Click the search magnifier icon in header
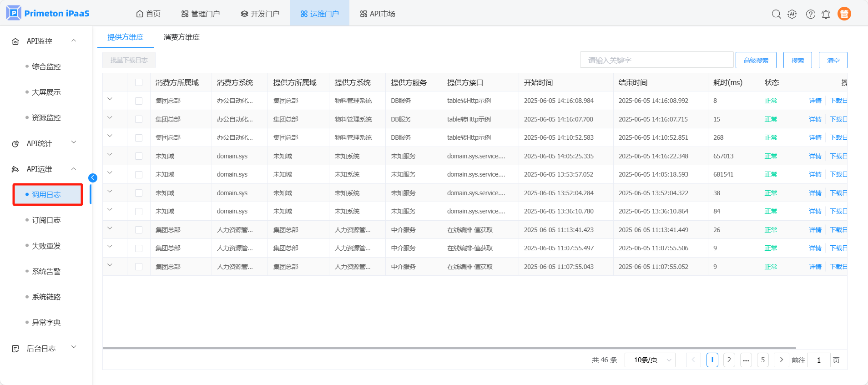The width and height of the screenshot is (868, 385). click(776, 14)
